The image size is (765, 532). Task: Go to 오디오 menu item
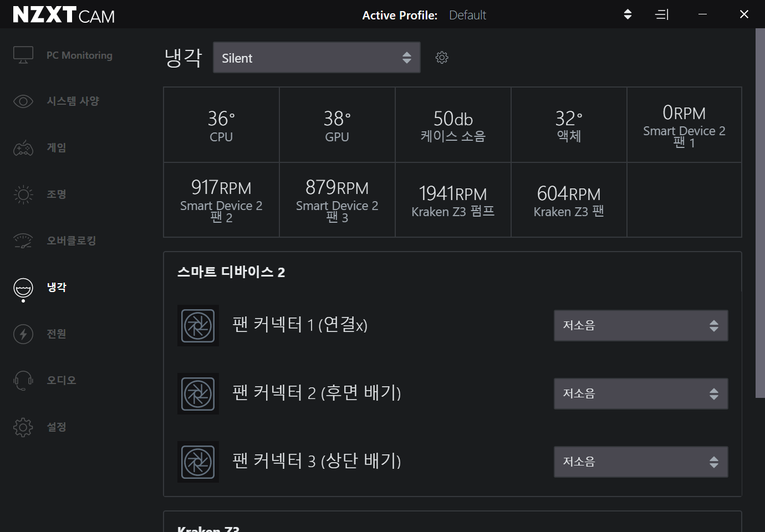tap(61, 381)
